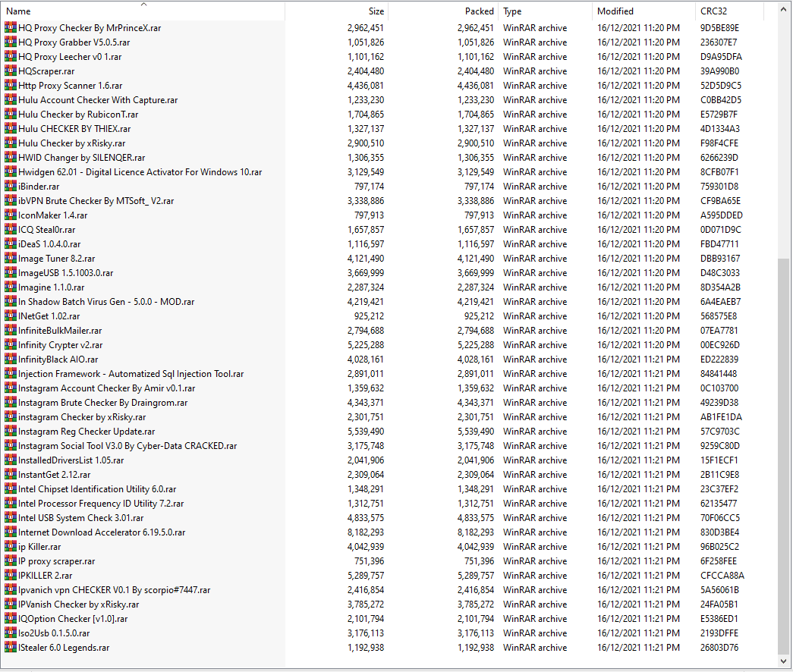Select Hulu Account Checker With Capture.rar

(98, 100)
